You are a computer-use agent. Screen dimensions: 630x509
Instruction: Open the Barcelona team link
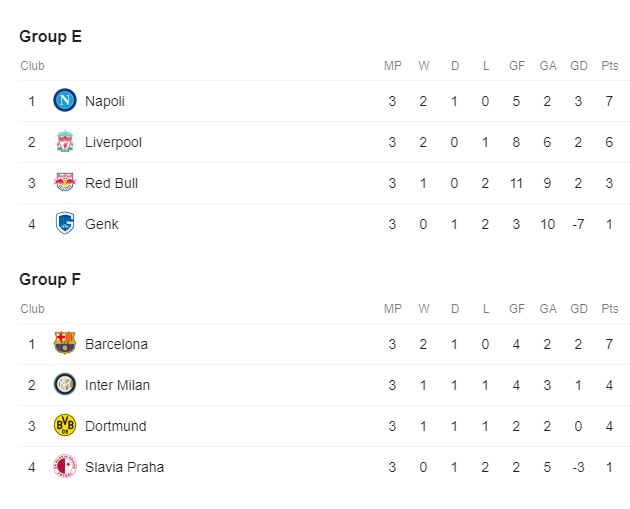[x=117, y=344]
